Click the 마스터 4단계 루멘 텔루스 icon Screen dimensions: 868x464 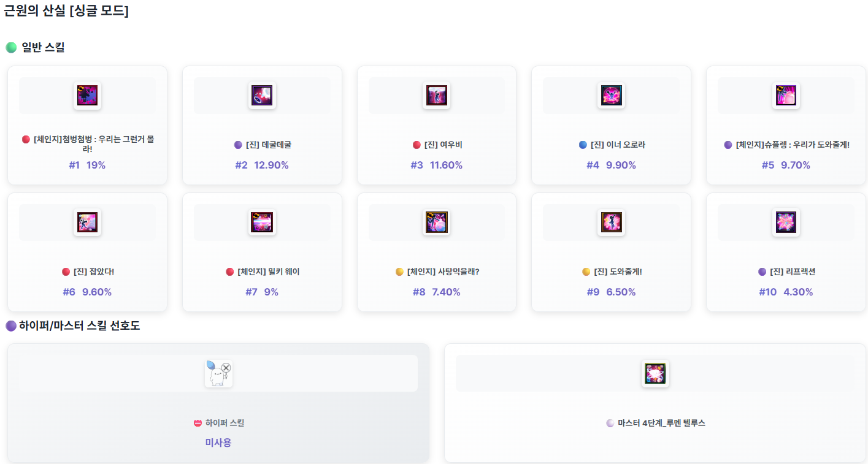(x=655, y=373)
